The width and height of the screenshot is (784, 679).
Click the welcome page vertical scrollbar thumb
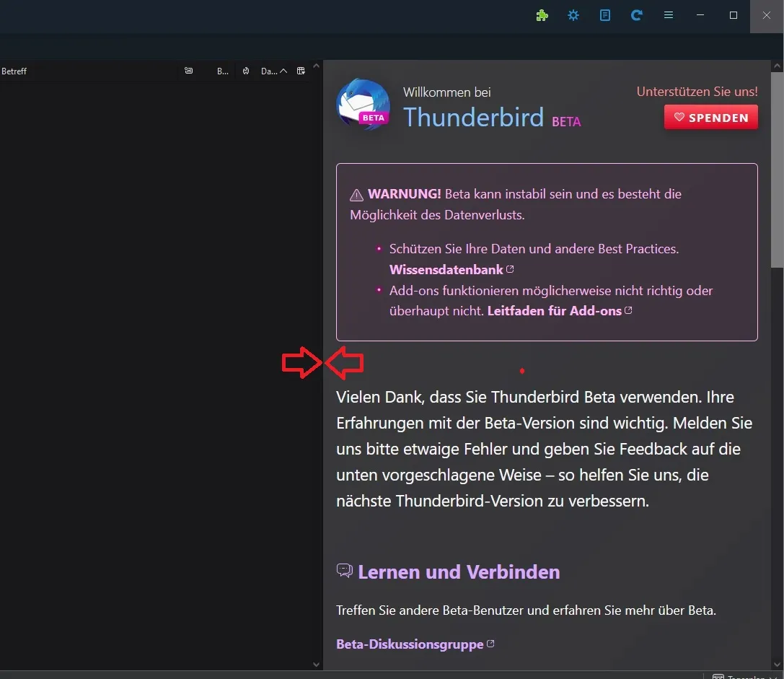pyautogui.click(x=777, y=170)
